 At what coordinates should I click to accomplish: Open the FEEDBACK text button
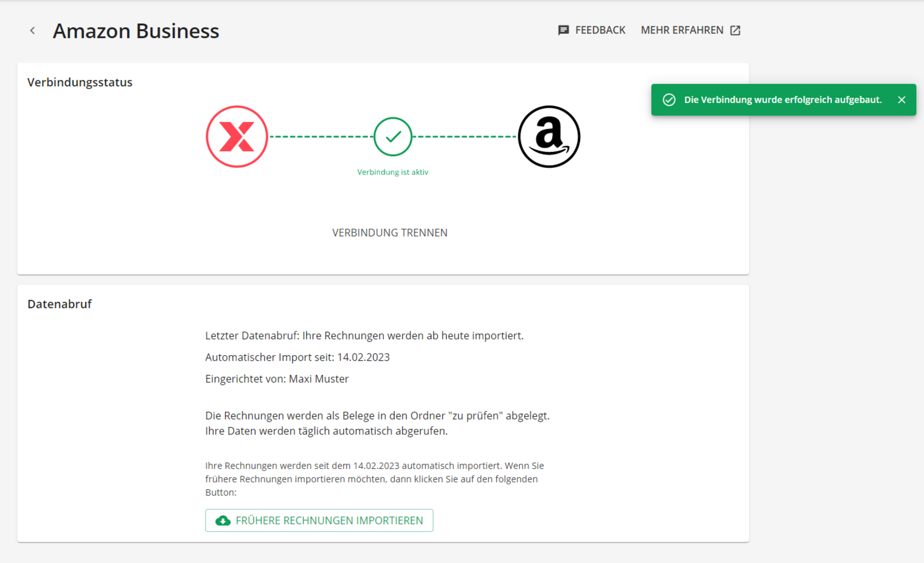click(x=600, y=30)
